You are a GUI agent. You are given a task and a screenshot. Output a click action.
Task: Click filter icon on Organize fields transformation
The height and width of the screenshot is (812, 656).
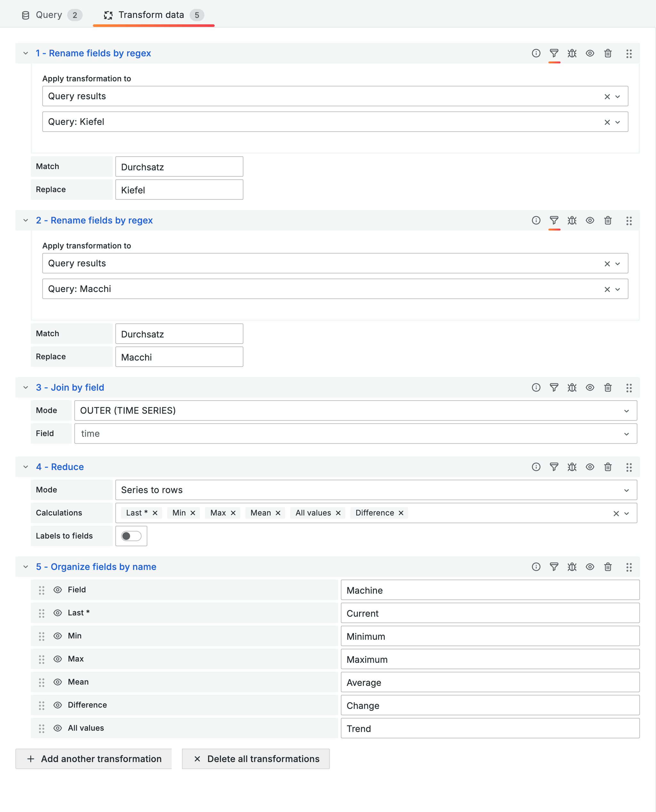(x=553, y=566)
